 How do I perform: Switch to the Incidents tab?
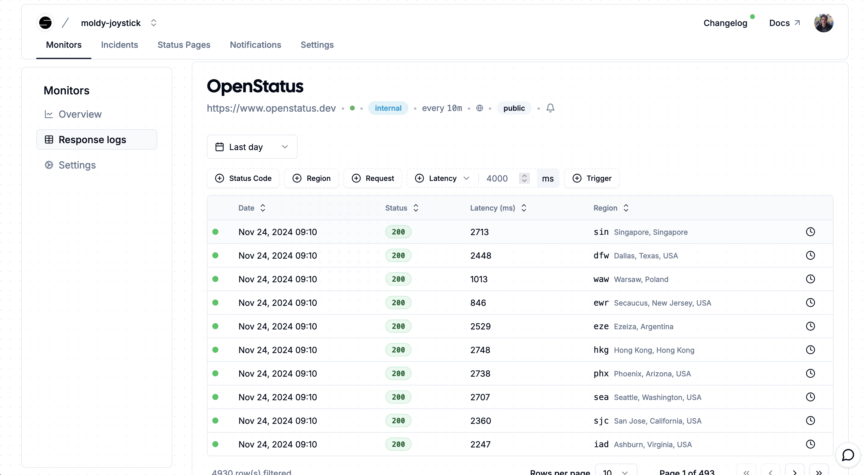tap(119, 45)
